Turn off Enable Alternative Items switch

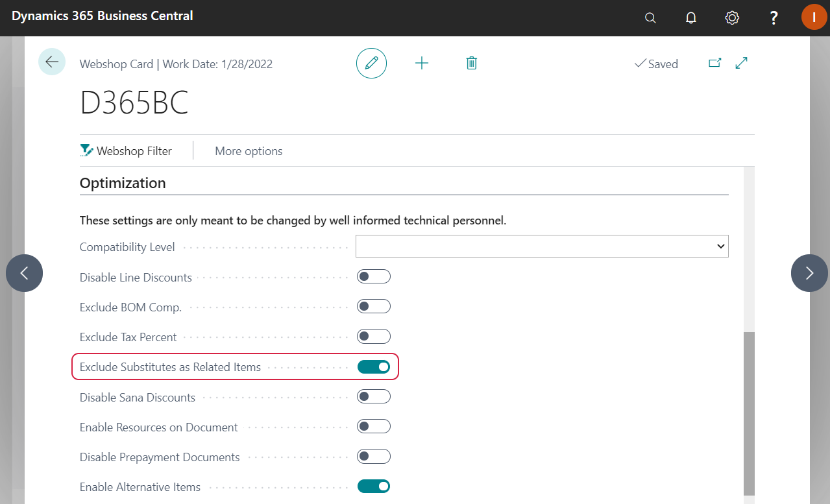point(374,486)
